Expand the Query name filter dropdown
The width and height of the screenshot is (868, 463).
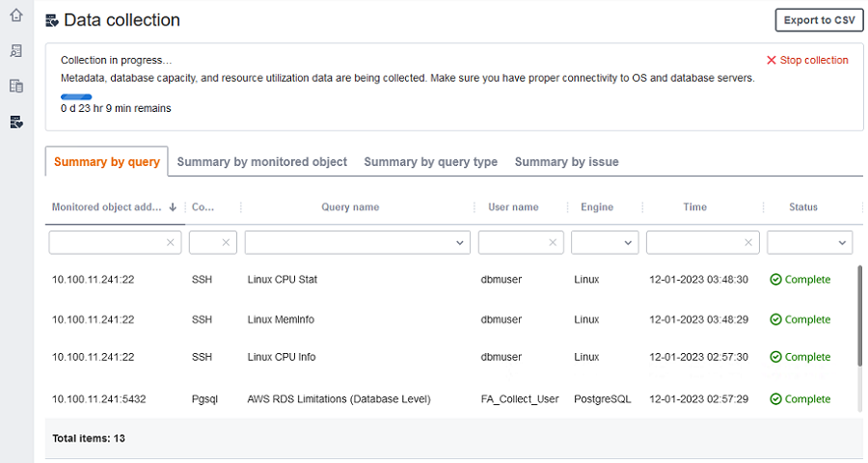[x=460, y=243]
